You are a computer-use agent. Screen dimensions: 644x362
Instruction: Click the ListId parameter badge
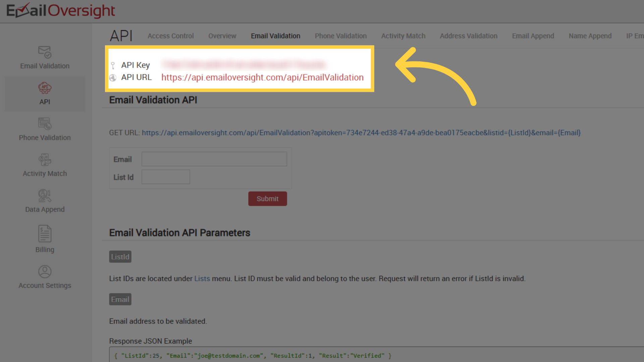click(120, 257)
